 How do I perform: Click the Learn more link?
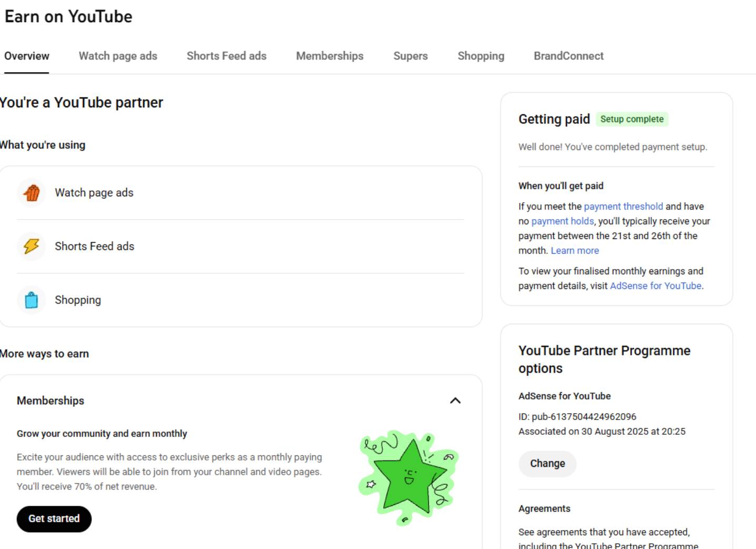coord(574,251)
